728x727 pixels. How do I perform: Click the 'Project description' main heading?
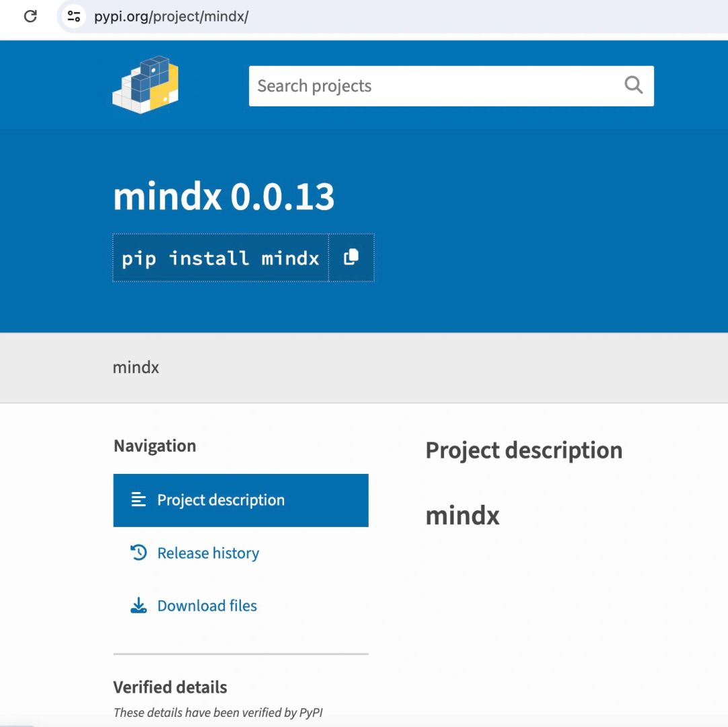(523, 450)
